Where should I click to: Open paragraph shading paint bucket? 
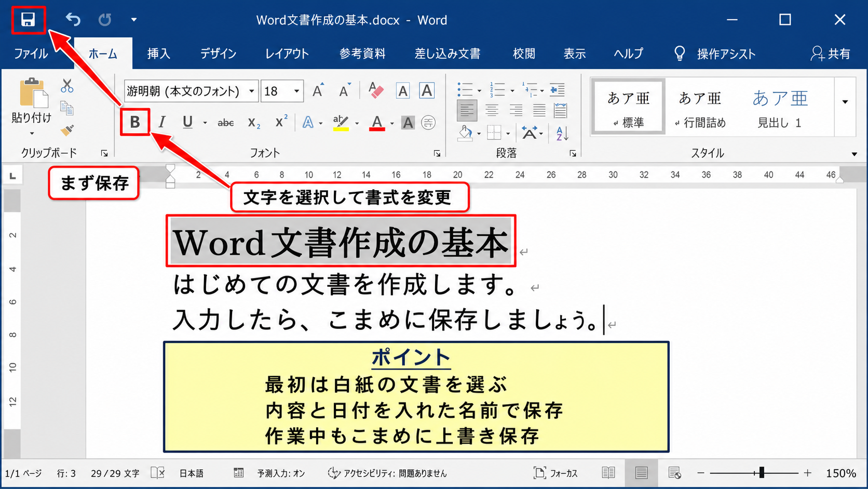[x=466, y=133]
